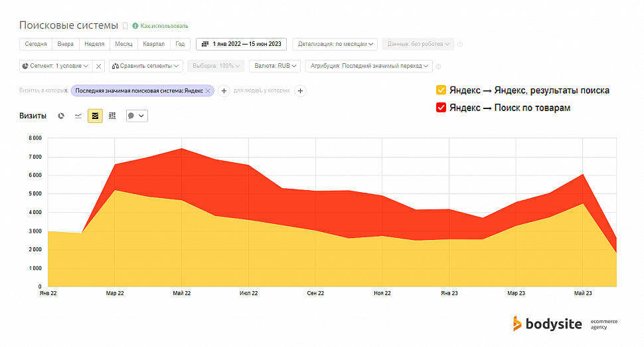Expand the Детализация: по месяцам dropdown
The height and width of the screenshot is (347, 644).
click(335, 44)
